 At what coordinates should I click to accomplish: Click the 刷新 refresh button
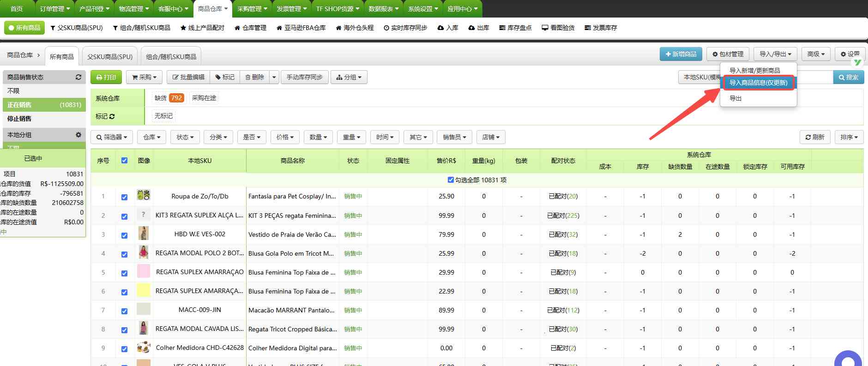[x=815, y=137]
